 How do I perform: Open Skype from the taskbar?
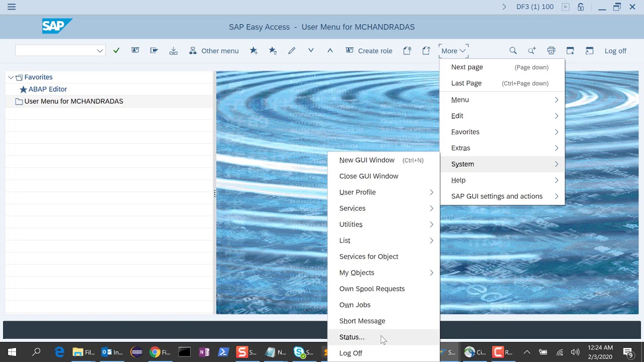[303, 352]
